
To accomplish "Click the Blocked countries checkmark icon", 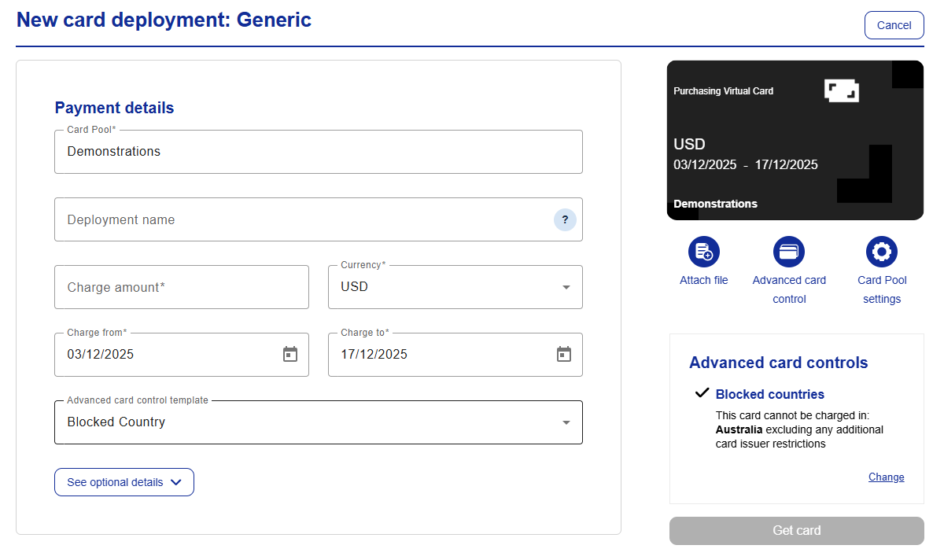I will 702,393.
